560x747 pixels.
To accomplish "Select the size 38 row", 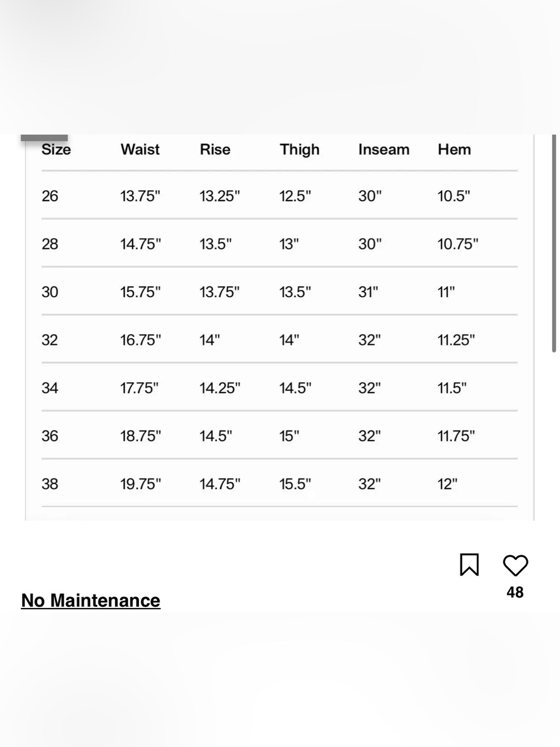I will coord(279,484).
